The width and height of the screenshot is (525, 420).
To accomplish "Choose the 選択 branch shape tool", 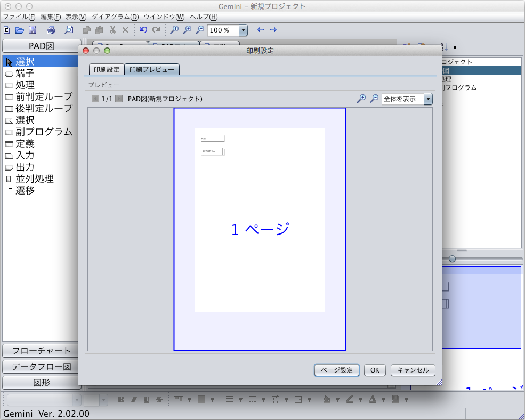I will [40, 120].
